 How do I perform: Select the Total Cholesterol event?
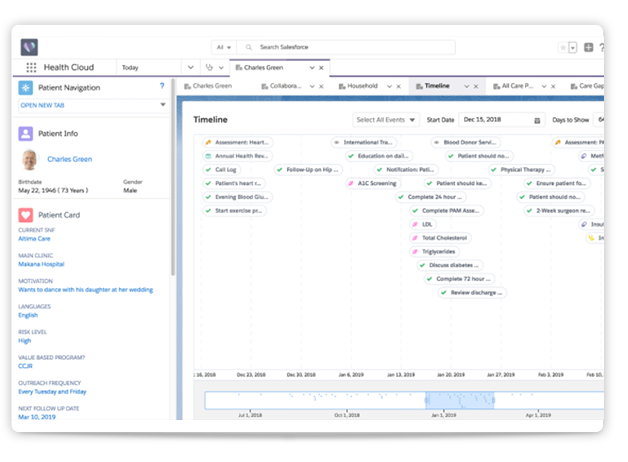[x=440, y=238]
